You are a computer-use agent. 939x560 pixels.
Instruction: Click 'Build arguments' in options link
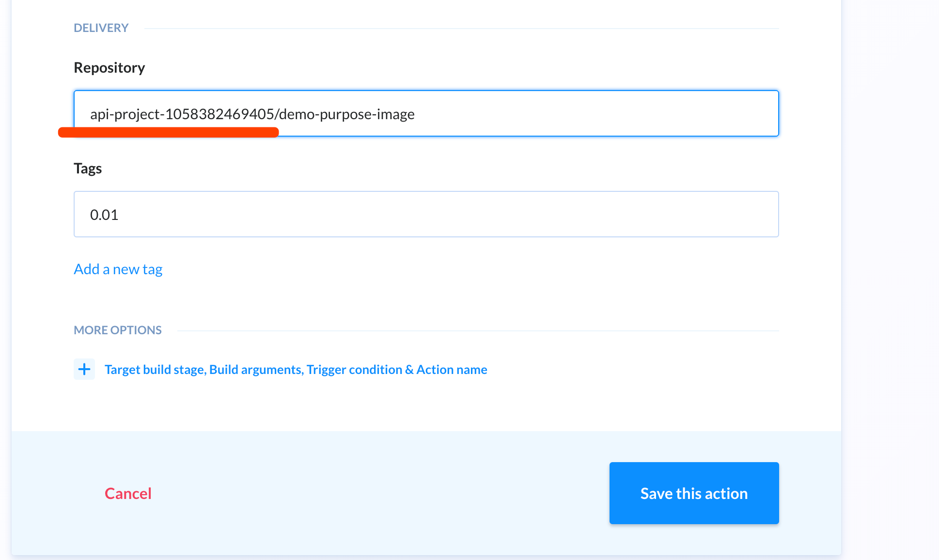click(256, 370)
